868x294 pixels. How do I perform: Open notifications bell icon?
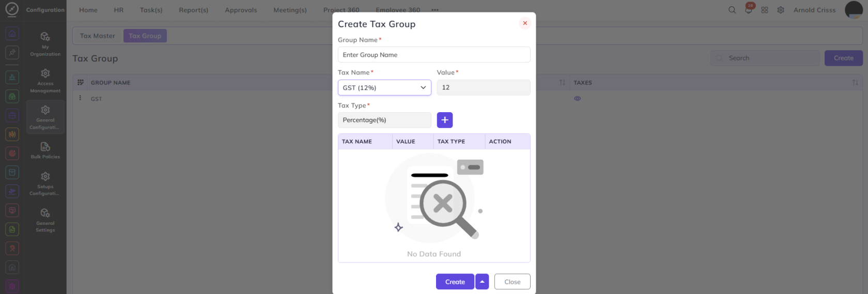click(749, 10)
